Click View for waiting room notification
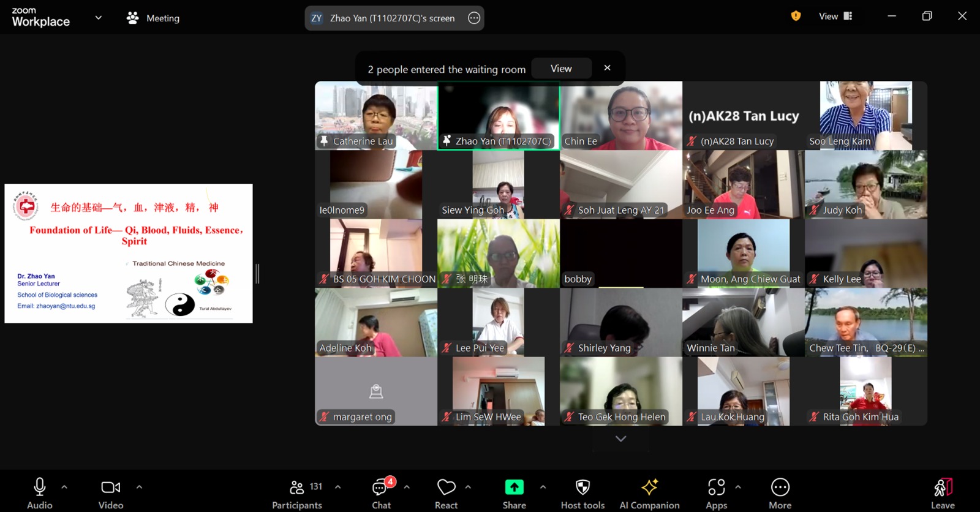The image size is (980, 512). tap(561, 69)
